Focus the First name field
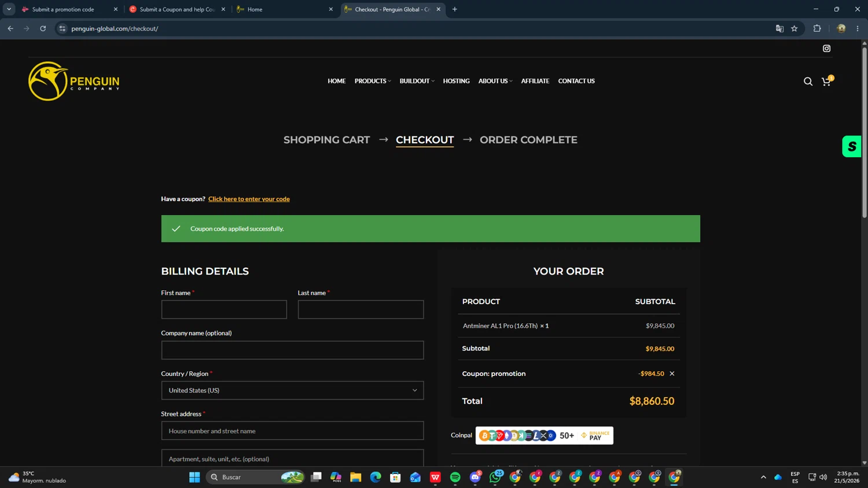Screen dimensions: 868x488 point(224,309)
